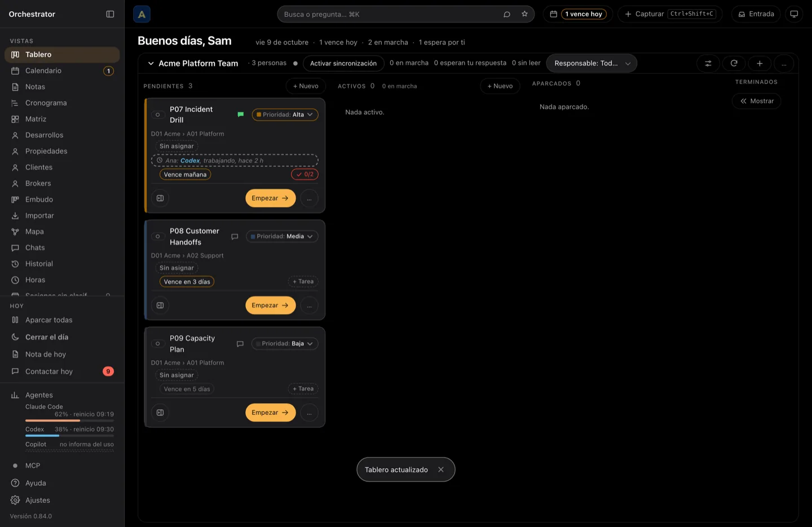The image size is (812, 527).
Task: Show finished items with Mostrar
Action: pos(757,101)
